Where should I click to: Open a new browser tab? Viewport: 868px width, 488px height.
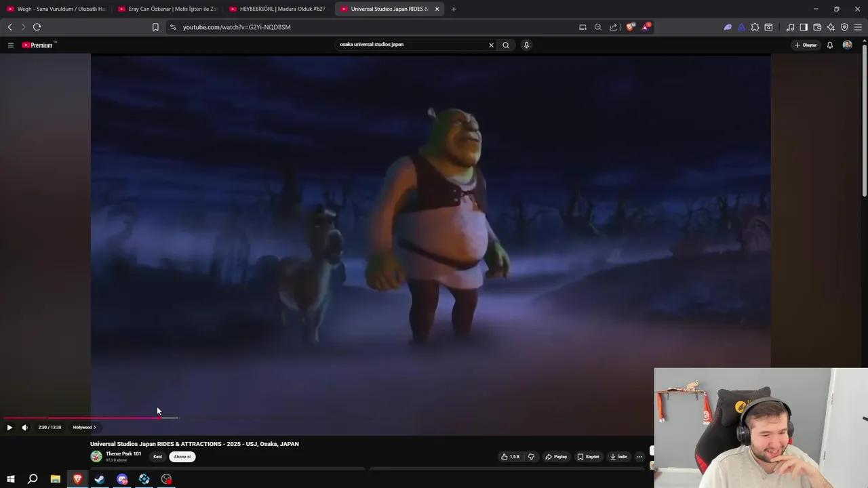pyautogui.click(x=454, y=9)
